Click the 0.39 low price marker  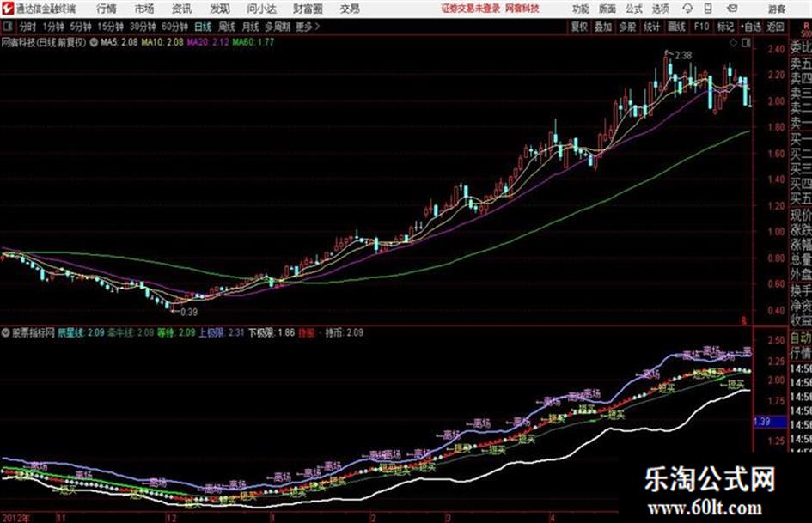[x=188, y=313]
